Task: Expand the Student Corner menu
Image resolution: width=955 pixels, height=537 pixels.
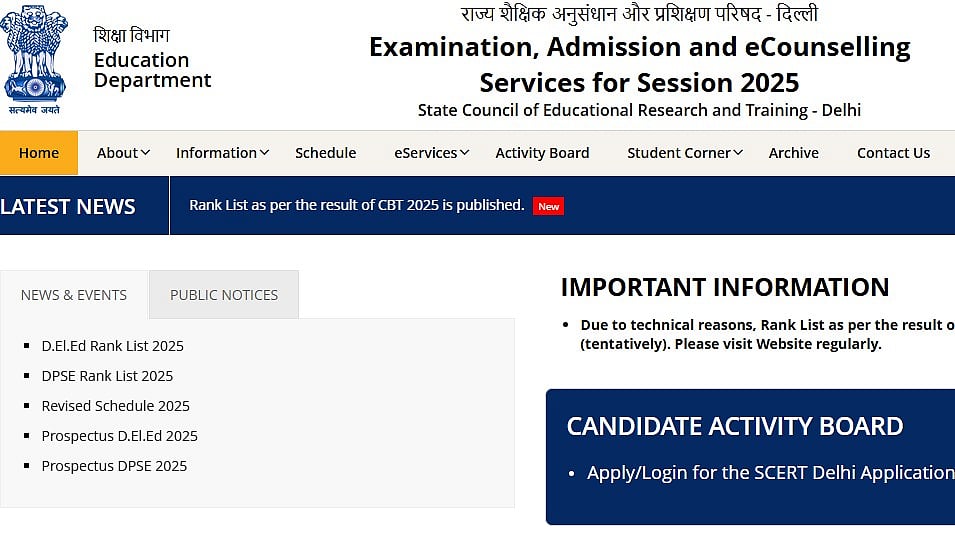Action: (x=685, y=153)
